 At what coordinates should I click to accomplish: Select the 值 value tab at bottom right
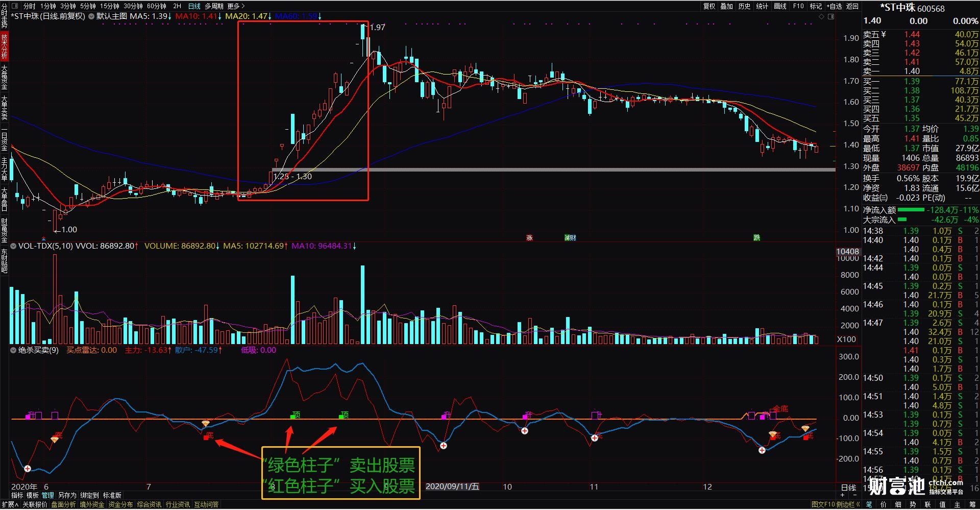click(x=943, y=504)
